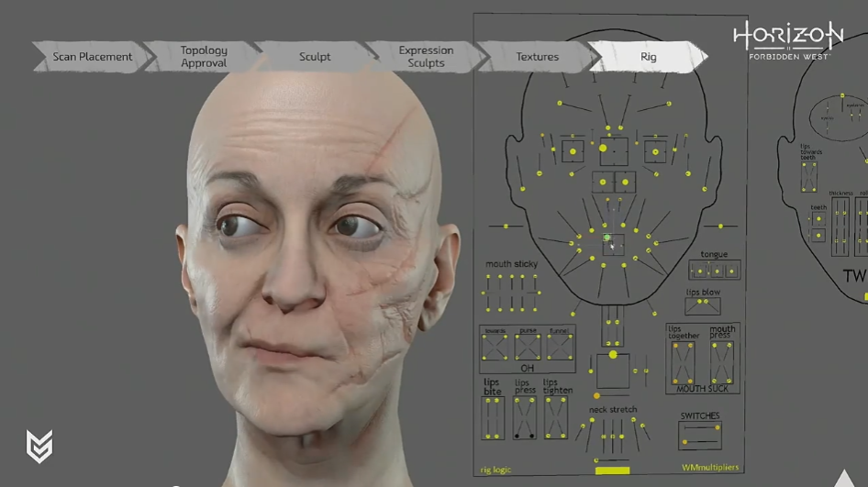Select the upper teeth box in second panel

click(818, 219)
